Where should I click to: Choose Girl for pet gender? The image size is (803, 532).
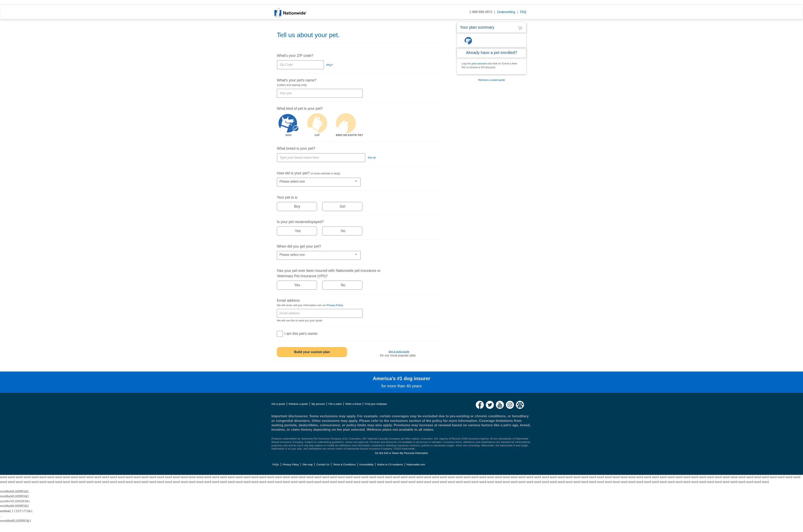click(342, 207)
